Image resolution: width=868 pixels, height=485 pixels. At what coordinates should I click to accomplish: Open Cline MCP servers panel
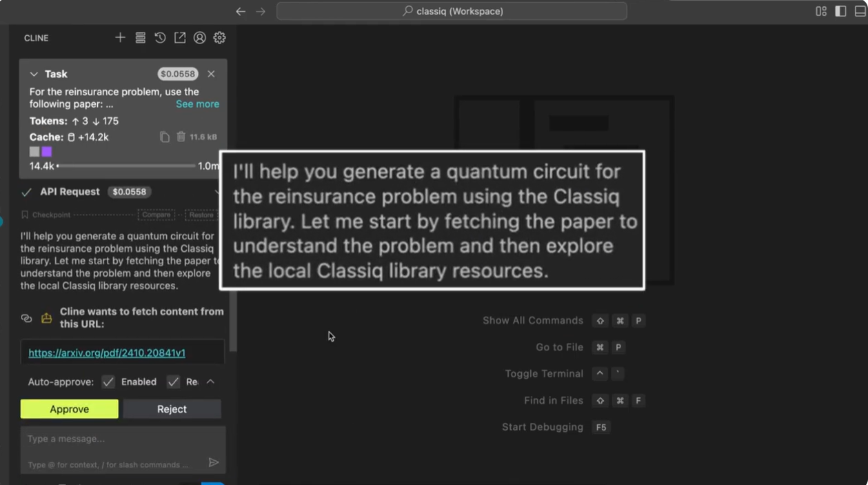point(140,37)
